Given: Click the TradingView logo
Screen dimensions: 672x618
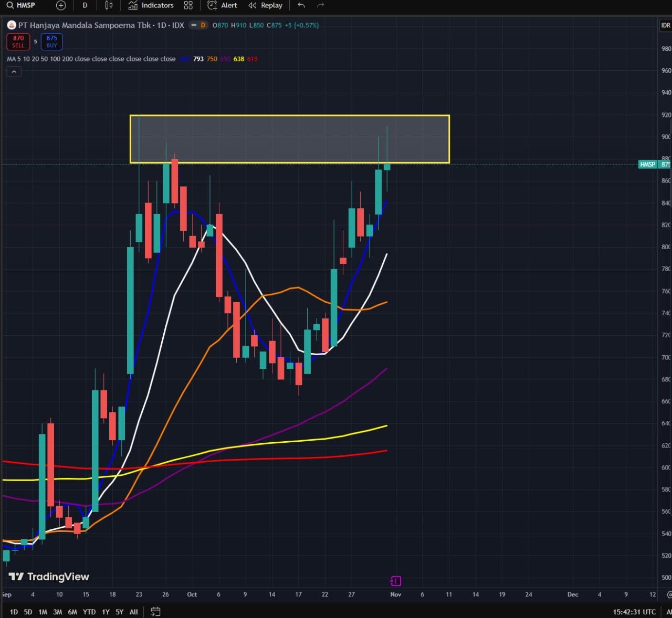Looking at the screenshot, I should click(x=49, y=577).
